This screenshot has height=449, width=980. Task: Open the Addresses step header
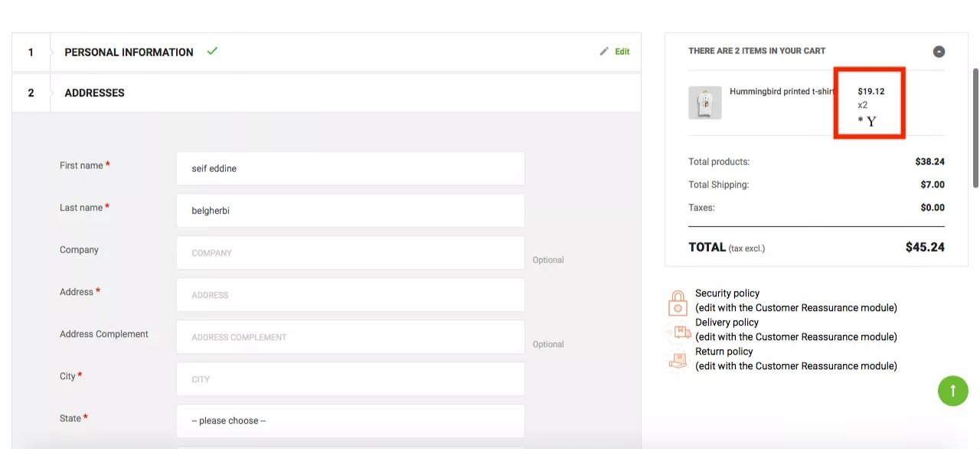[x=326, y=93]
